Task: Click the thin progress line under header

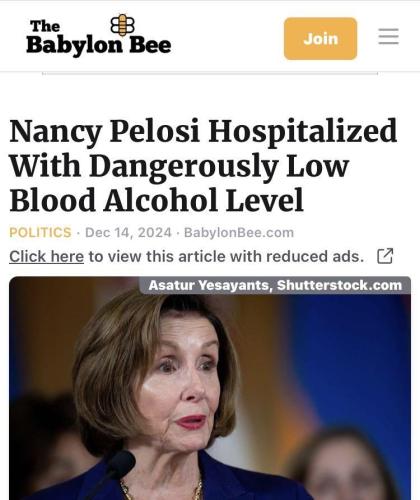Action: click(x=210, y=73)
